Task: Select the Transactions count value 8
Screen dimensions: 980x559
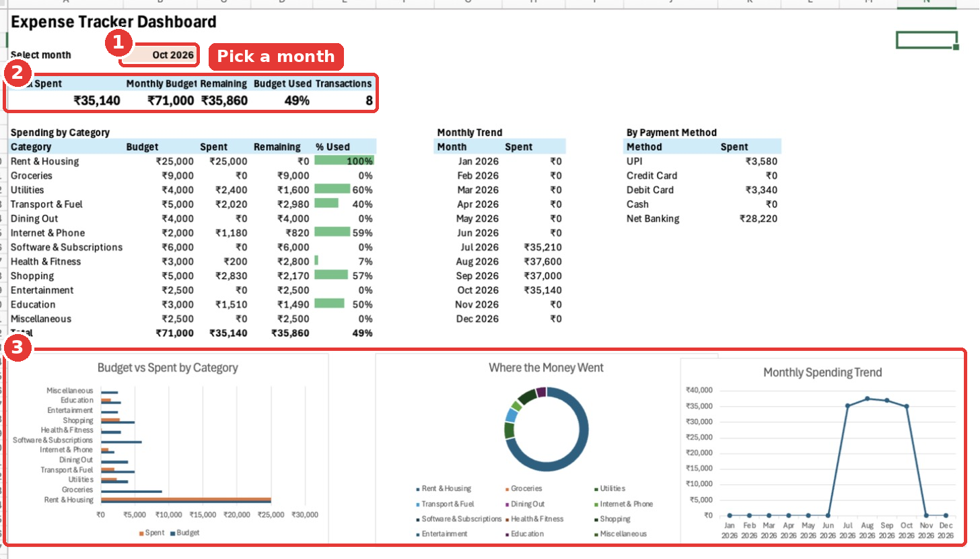Action: click(x=369, y=101)
